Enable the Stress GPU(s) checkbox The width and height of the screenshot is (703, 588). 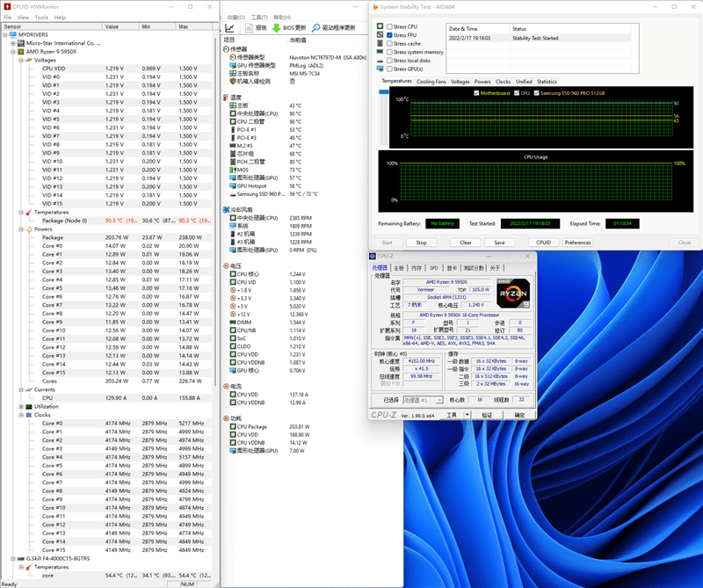pos(389,69)
